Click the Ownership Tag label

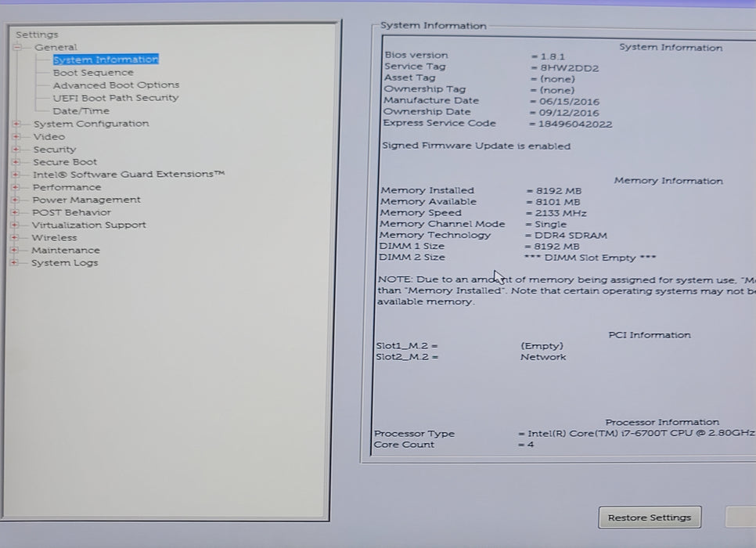click(x=424, y=89)
